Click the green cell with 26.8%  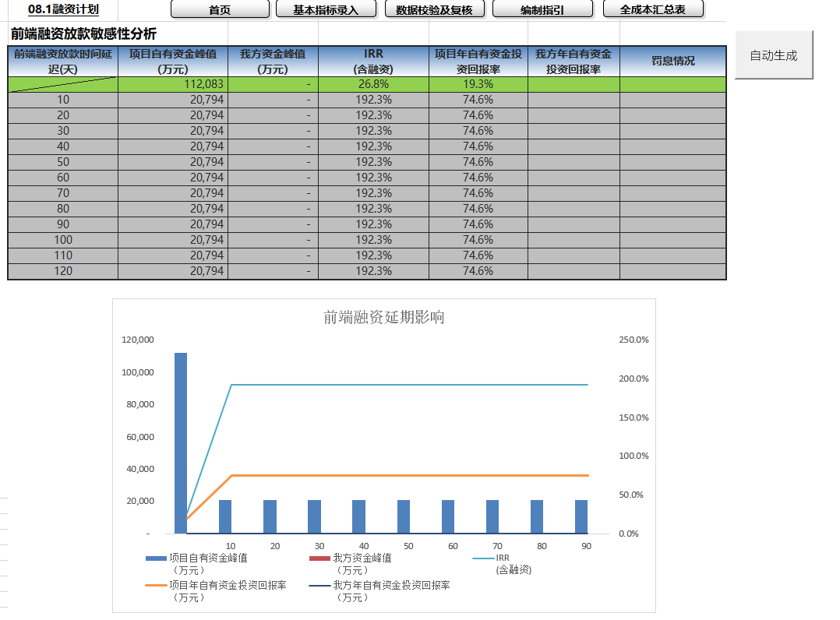coord(373,84)
